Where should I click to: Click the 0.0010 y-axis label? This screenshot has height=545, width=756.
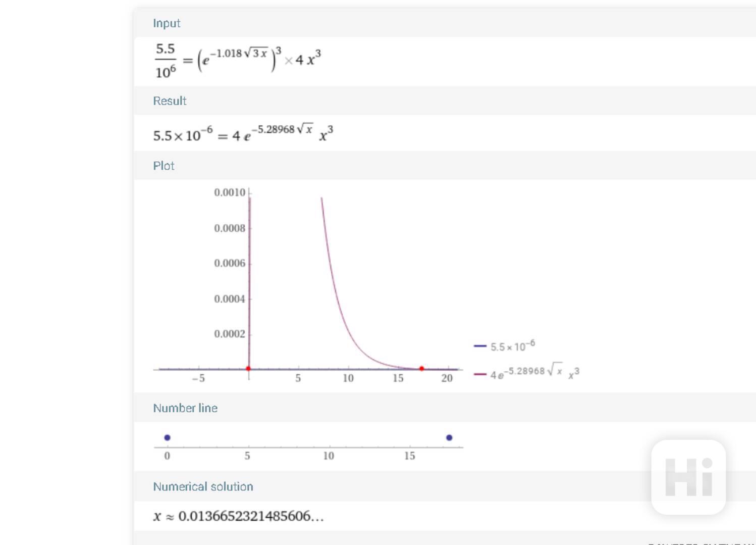coord(230,192)
